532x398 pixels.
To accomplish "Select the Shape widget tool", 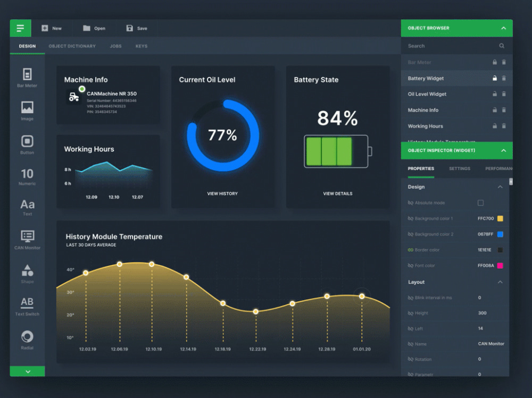I will point(27,274).
